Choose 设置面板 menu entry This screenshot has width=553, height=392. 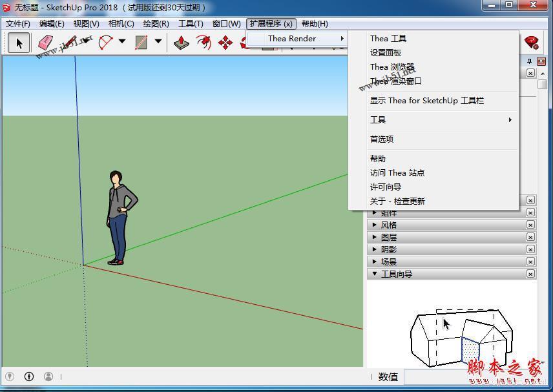point(433,53)
